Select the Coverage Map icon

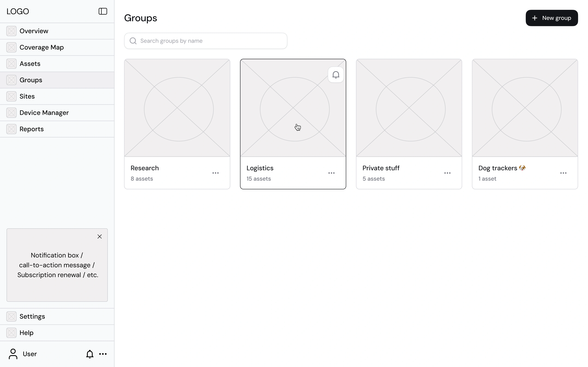tap(11, 47)
